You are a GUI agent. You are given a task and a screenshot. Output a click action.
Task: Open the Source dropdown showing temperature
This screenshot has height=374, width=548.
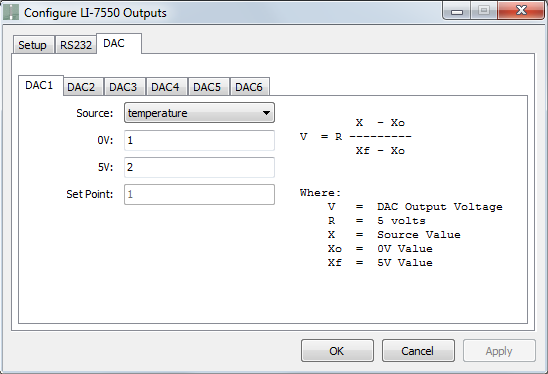199,113
